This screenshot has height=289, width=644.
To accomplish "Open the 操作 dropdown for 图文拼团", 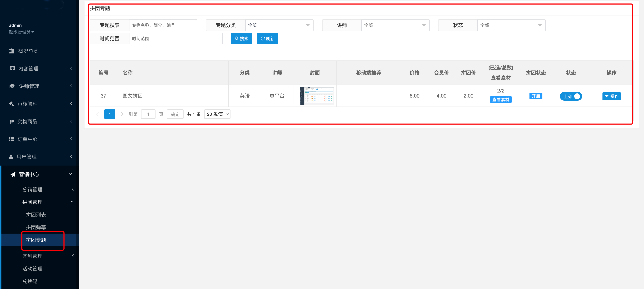I will click(x=611, y=96).
